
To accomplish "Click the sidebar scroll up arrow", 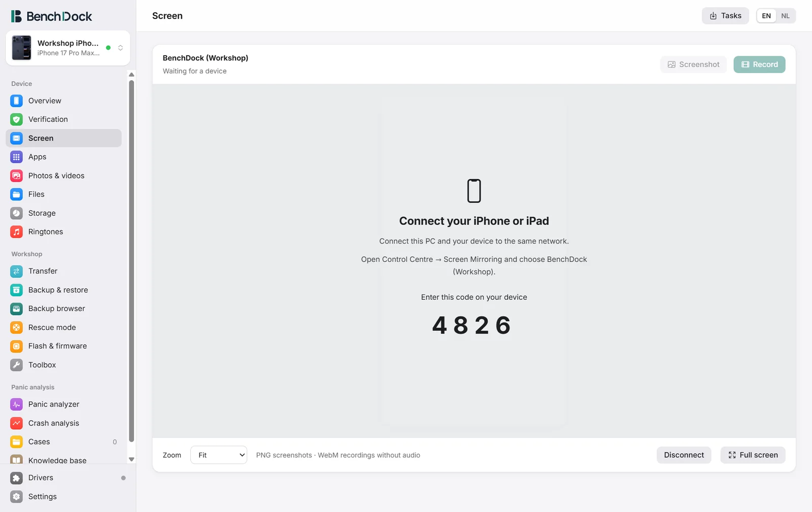I will point(131,75).
